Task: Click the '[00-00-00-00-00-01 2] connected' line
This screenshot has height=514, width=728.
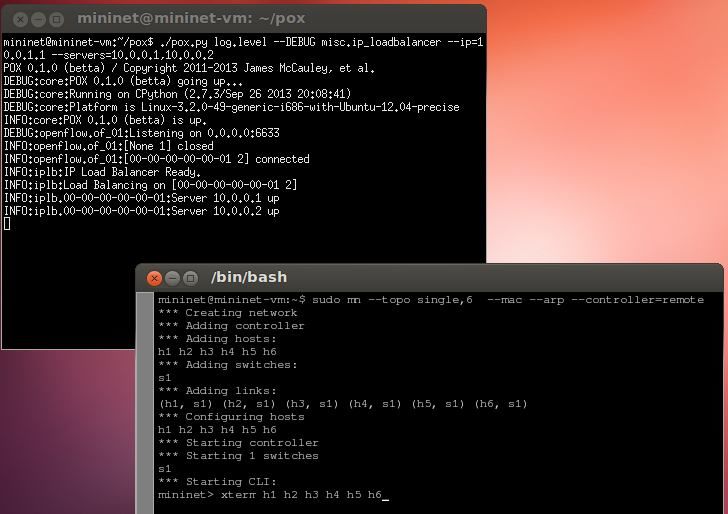Action: coord(156,159)
